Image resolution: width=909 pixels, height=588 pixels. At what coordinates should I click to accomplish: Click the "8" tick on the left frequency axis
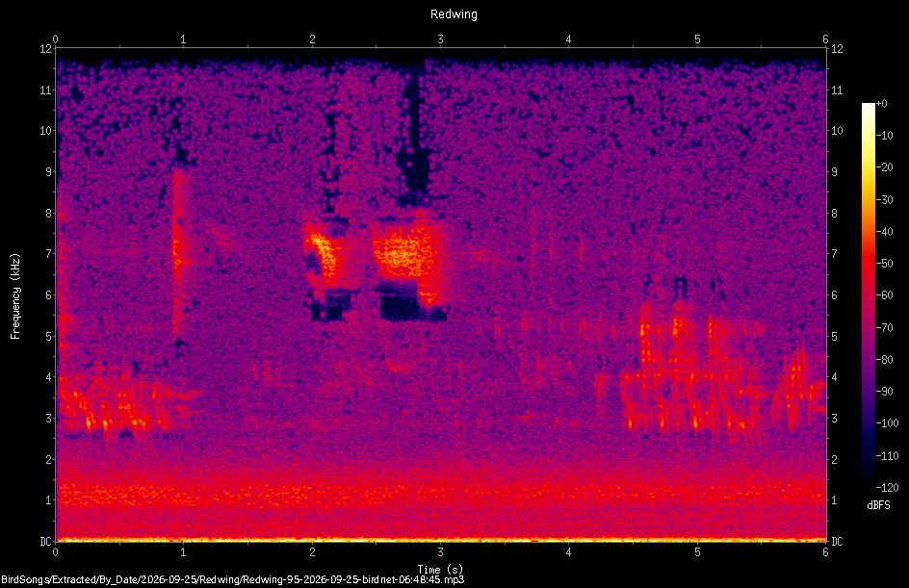(x=48, y=214)
